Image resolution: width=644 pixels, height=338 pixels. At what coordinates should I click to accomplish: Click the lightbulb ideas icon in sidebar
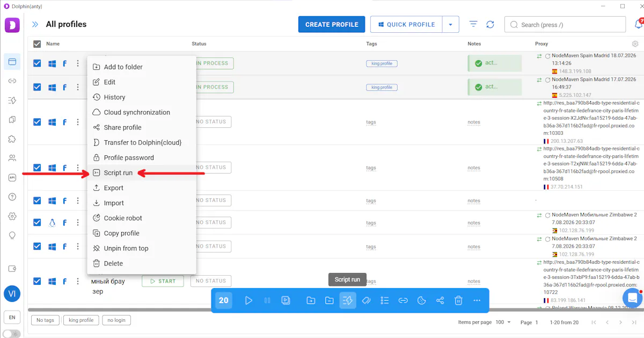point(12,235)
